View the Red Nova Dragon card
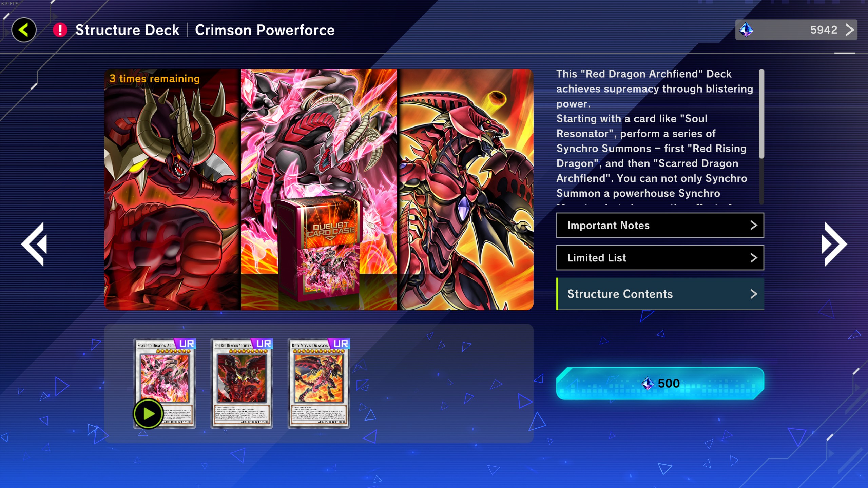868x488 pixels. click(x=319, y=383)
